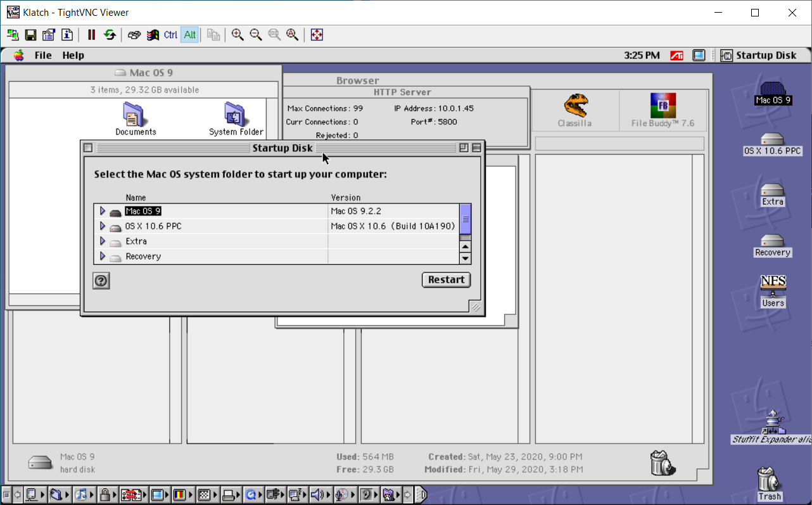Select the auto zoom magnifier icon
Viewport: 812px width, 505px height.
tap(292, 35)
